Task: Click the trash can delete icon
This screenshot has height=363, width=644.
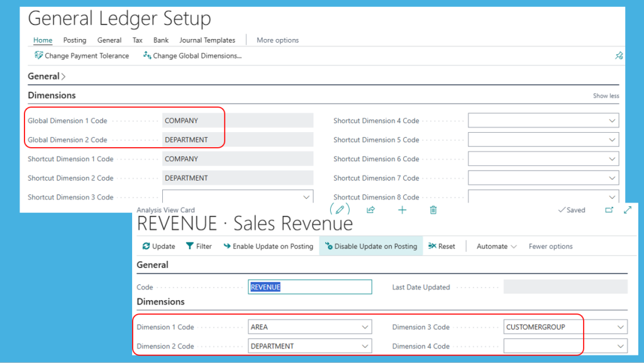Action: coord(433,210)
